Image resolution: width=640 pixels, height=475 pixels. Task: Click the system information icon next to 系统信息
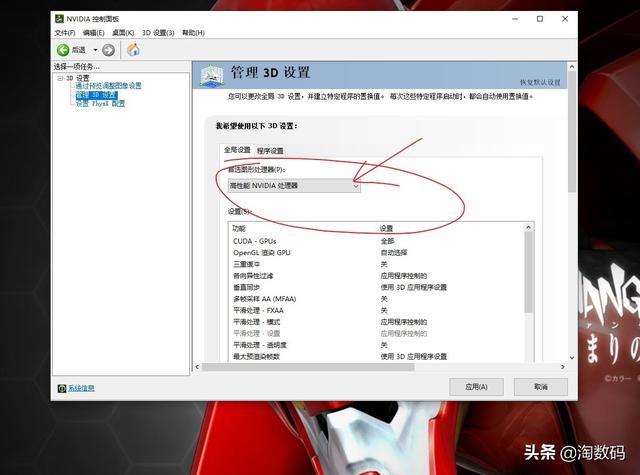click(x=62, y=388)
